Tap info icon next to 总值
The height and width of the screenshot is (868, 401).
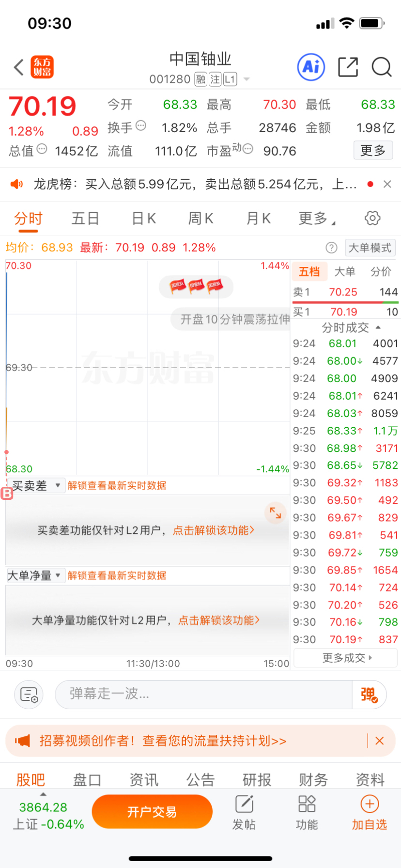pos(42,149)
